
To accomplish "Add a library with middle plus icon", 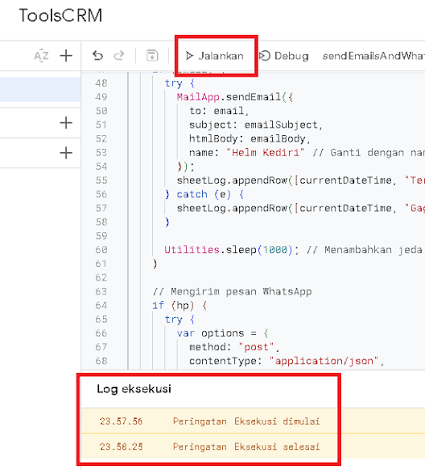I will click(66, 123).
